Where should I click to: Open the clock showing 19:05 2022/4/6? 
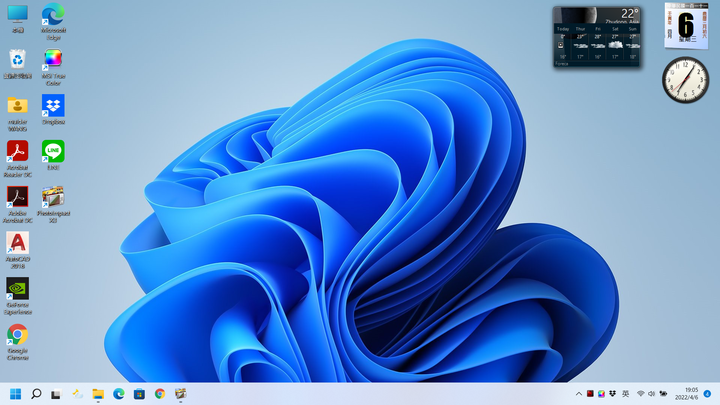pyautogui.click(x=686, y=394)
